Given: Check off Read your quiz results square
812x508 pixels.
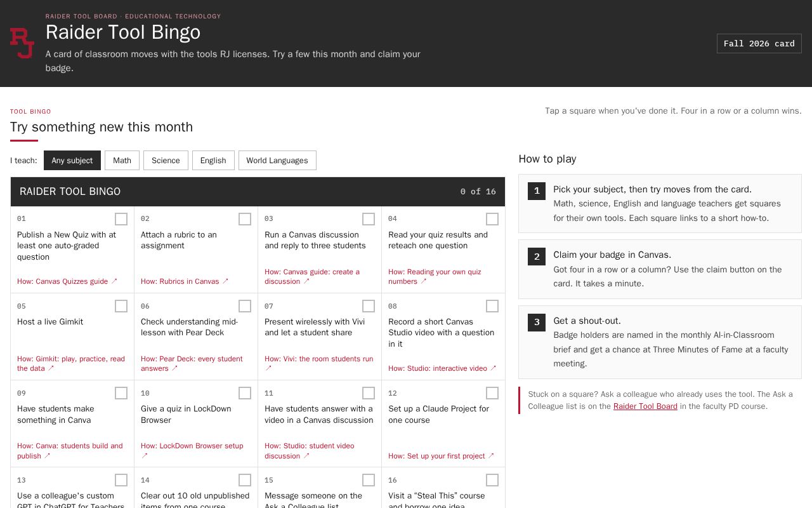Looking at the screenshot, I should 492,219.
